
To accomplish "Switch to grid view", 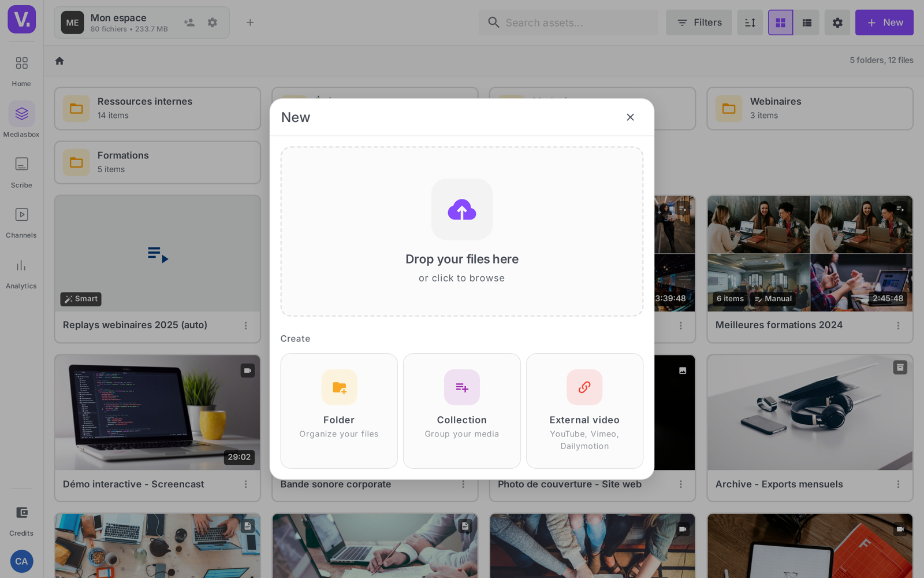I will [x=780, y=23].
